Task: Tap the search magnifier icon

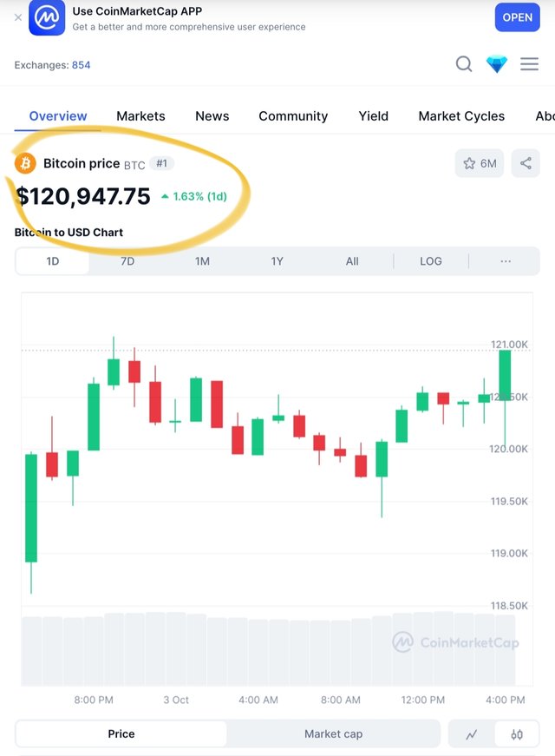Action: 464,64
